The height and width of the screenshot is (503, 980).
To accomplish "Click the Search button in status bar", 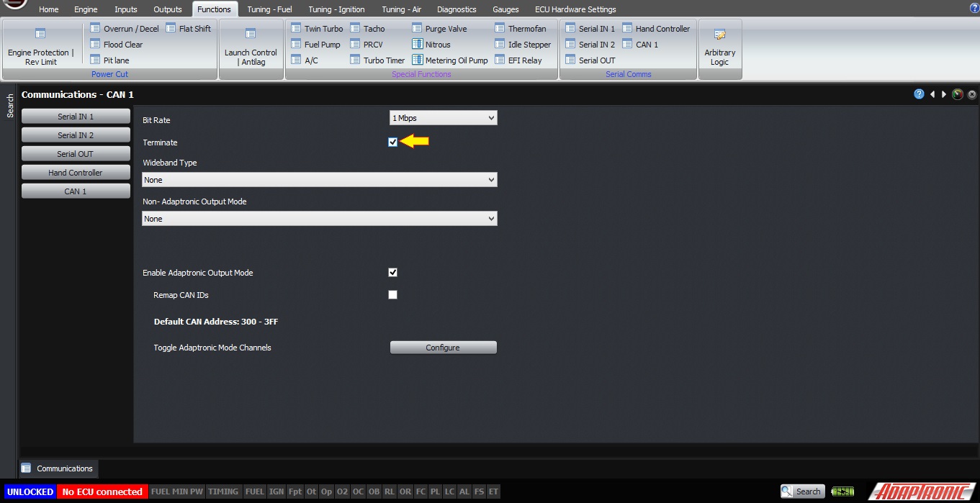I will click(802, 491).
